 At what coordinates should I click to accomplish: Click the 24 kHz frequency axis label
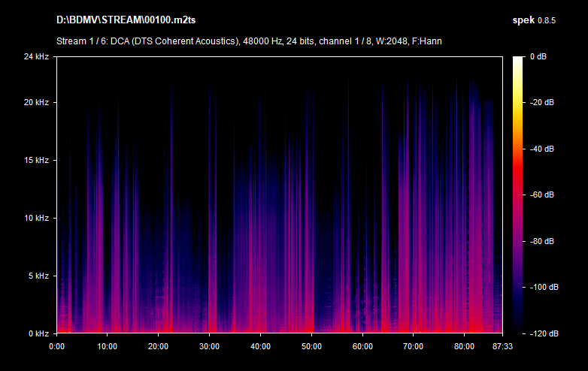pyautogui.click(x=35, y=57)
